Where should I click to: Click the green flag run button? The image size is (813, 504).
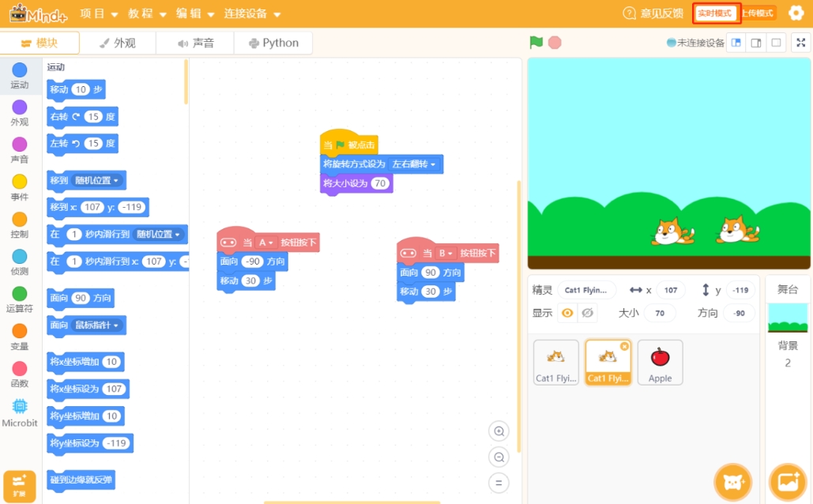tap(536, 43)
